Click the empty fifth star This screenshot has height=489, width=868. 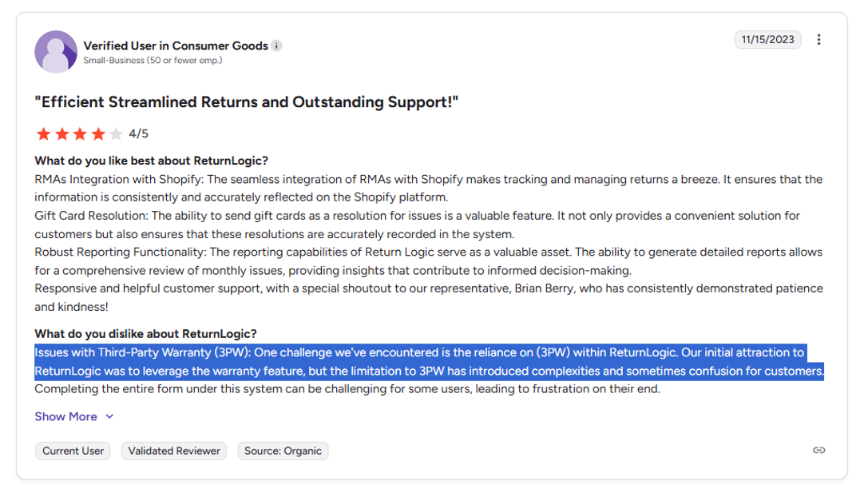(117, 133)
